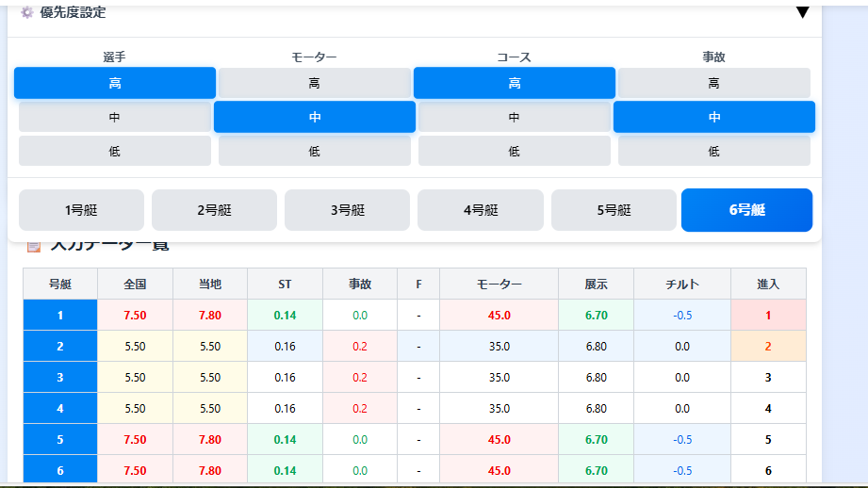Set コース priority to 低

pos(515,151)
